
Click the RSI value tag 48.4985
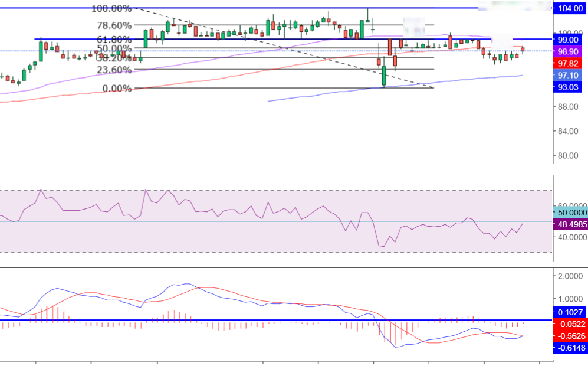tap(570, 224)
